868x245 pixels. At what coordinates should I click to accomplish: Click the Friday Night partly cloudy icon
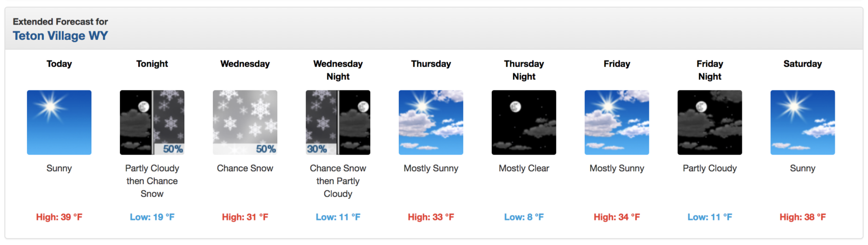[710, 123]
